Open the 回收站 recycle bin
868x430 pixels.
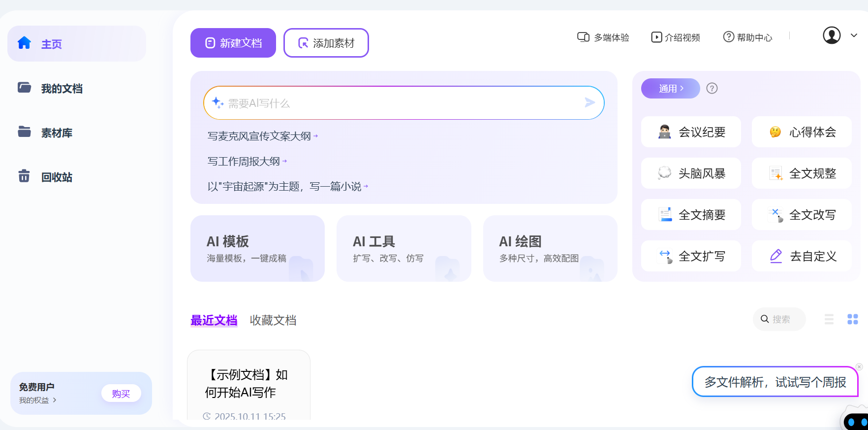pyautogui.click(x=56, y=177)
